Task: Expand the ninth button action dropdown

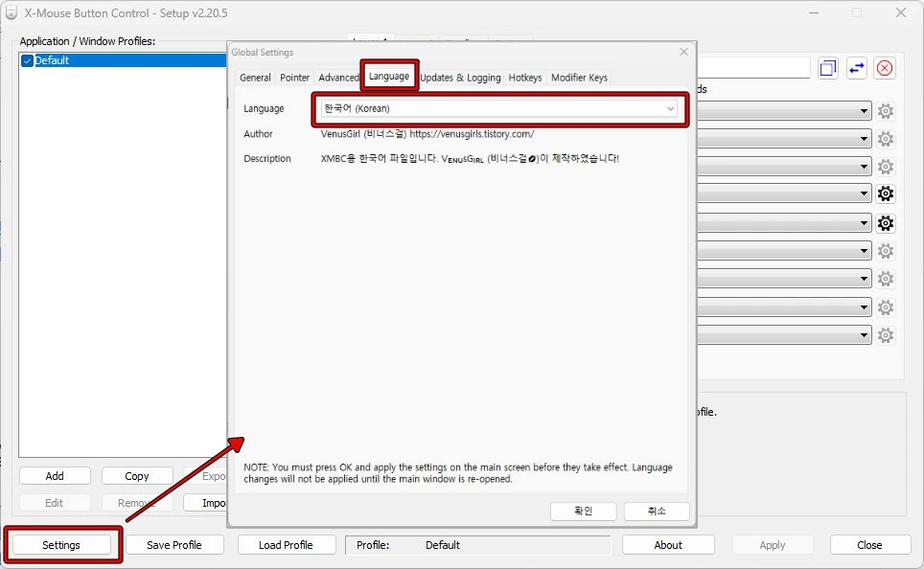Action: [x=864, y=335]
